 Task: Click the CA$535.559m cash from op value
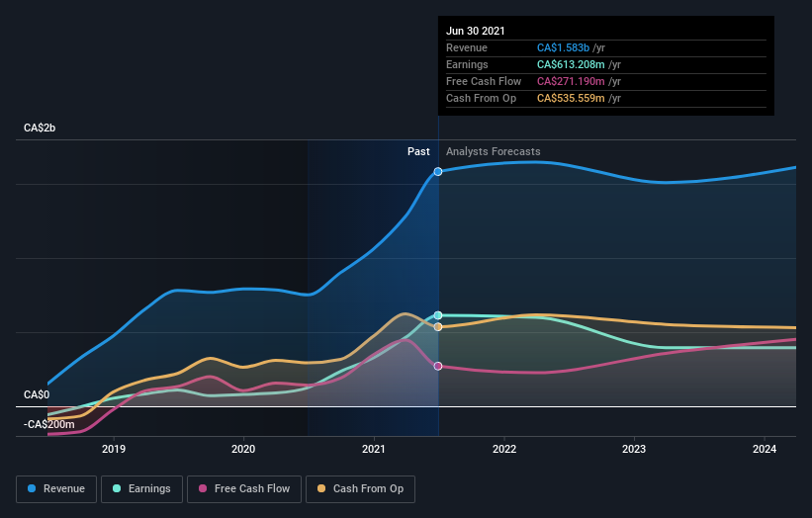point(571,98)
